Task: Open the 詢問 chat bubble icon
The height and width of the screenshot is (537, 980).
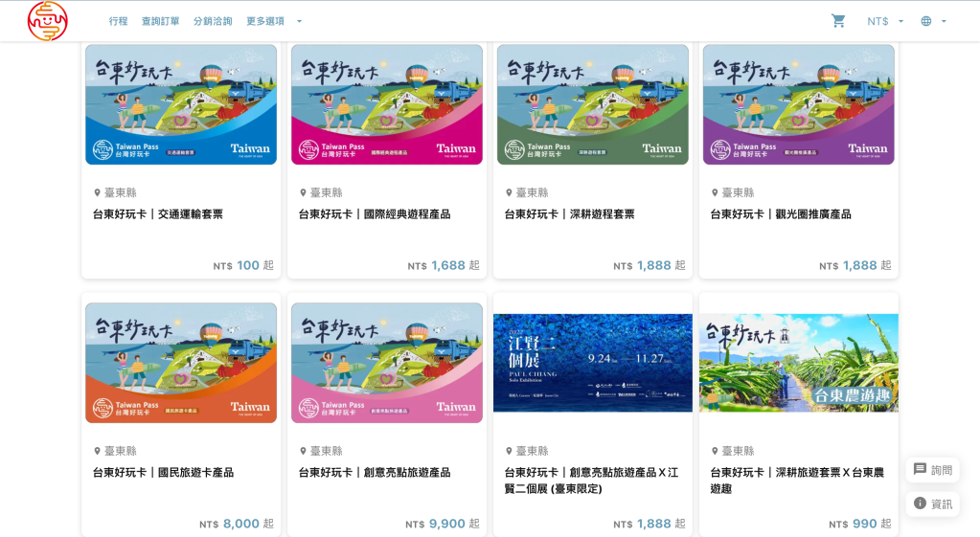Action: click(x=920, y=469)
